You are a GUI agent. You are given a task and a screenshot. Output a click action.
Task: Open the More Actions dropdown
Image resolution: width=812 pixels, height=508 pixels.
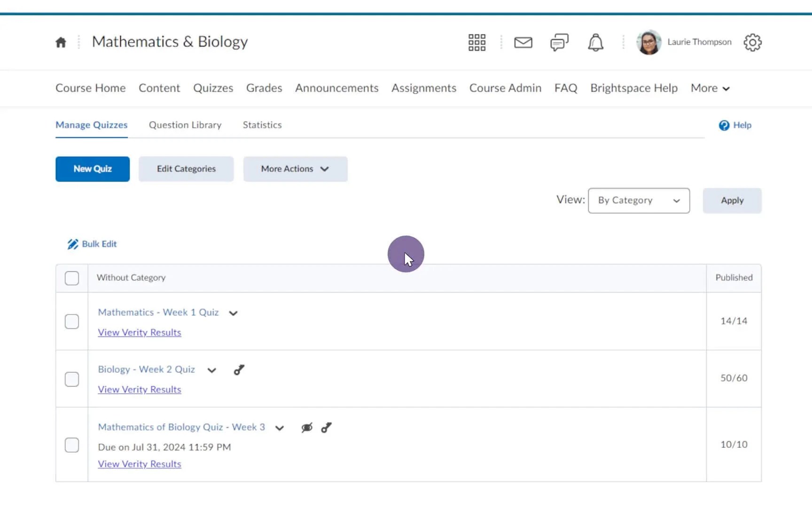coord(295,169)
